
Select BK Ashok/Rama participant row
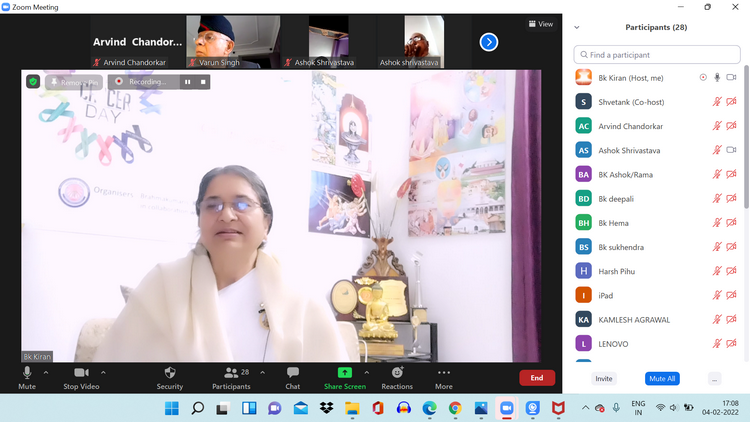click(657, 175)
